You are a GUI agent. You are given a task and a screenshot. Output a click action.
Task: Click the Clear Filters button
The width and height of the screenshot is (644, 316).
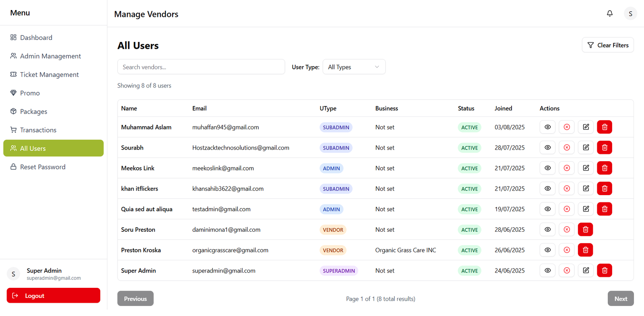point(607,45)
